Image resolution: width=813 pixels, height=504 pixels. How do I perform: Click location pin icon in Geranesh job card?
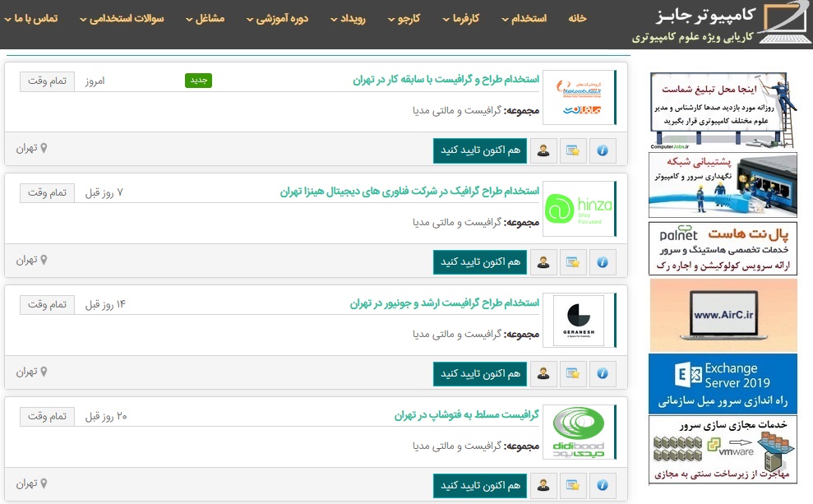pyautogui.click(x=44, y=372)
